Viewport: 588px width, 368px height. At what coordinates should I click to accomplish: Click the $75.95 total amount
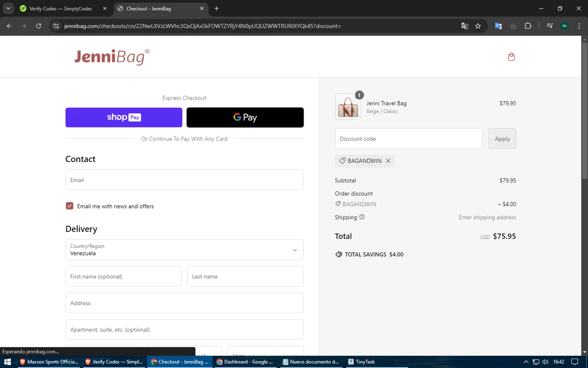click(x=504, y=236)
